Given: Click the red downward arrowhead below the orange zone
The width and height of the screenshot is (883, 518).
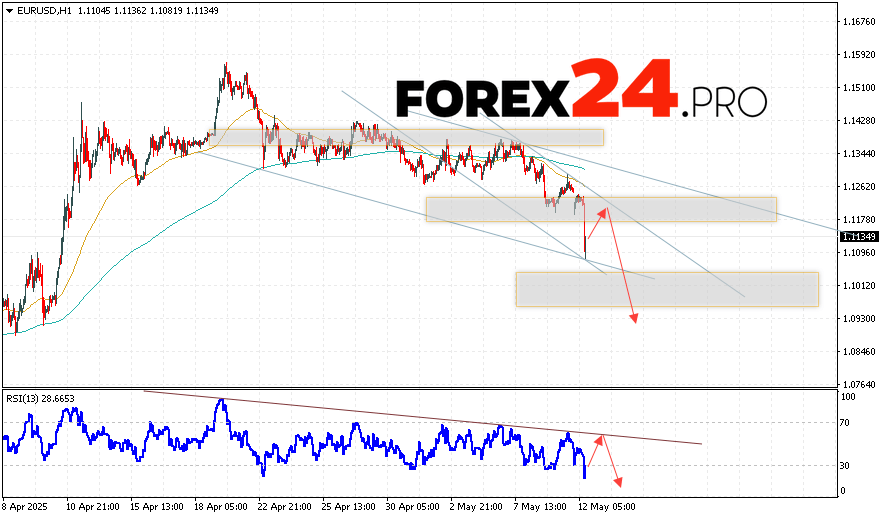Looking at the screenshot, I should coord(633,318).
